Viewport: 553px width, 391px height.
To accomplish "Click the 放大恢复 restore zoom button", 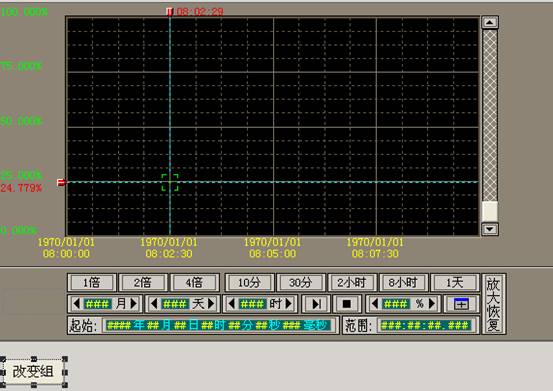I will coord(493,304).
